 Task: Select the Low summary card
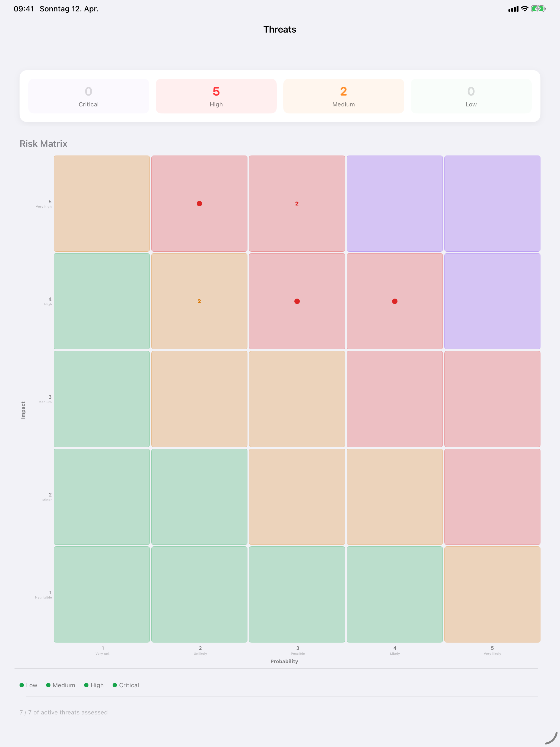pos(470,96)
